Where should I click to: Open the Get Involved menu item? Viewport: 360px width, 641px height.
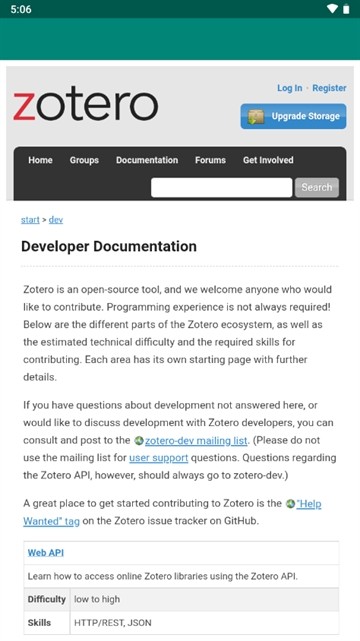268,160
